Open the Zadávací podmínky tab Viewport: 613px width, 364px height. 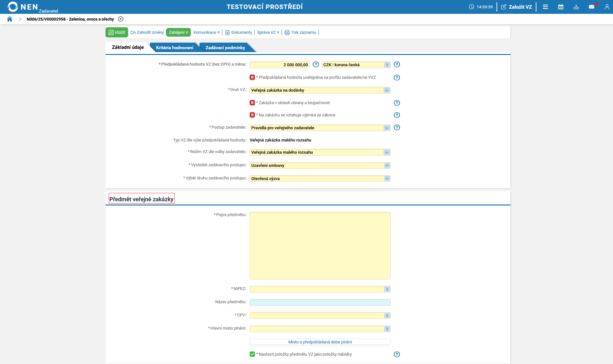click(x=225, y=48)
